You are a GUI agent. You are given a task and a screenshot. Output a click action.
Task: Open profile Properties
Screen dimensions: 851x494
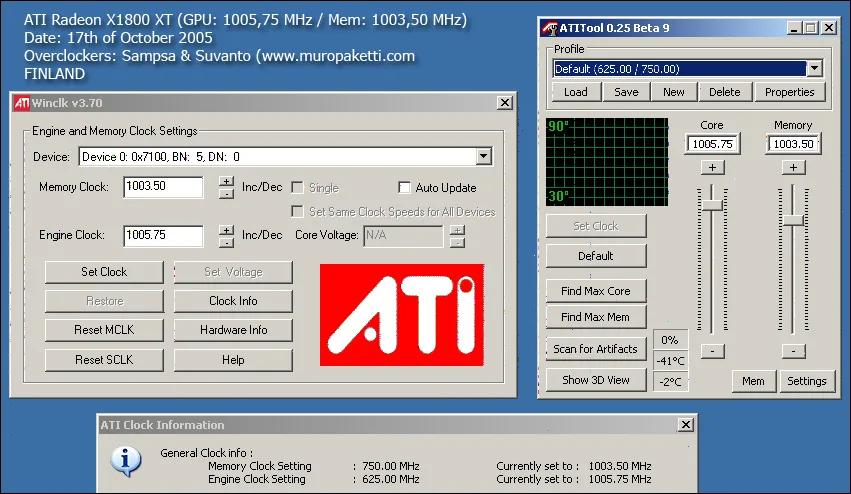[x=790, y=92]
